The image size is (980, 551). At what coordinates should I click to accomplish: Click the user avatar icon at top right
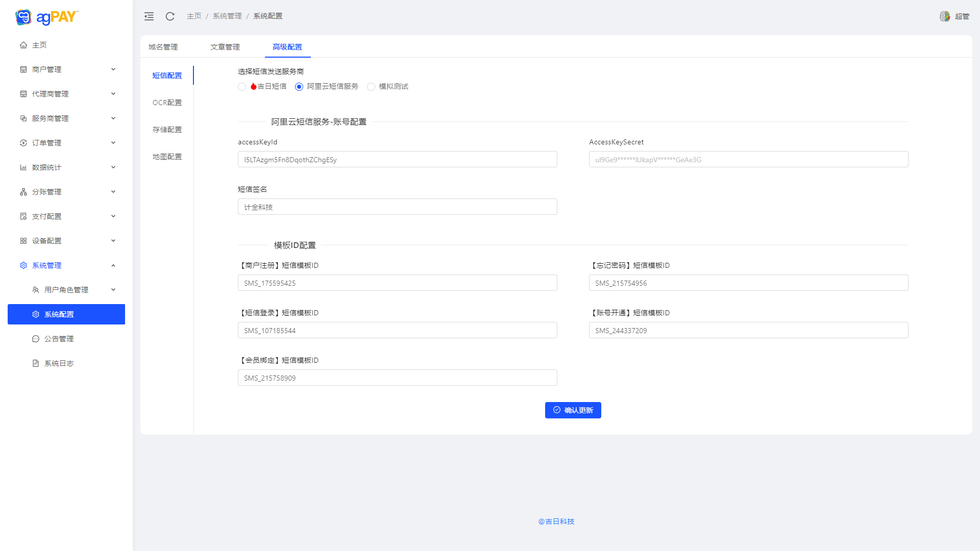[945, 16]
